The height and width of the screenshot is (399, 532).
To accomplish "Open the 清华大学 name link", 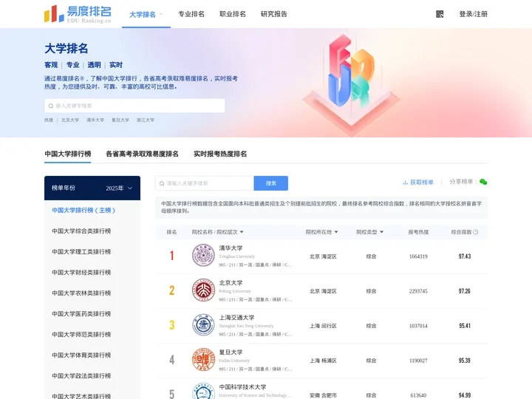I will click(231, 248).
